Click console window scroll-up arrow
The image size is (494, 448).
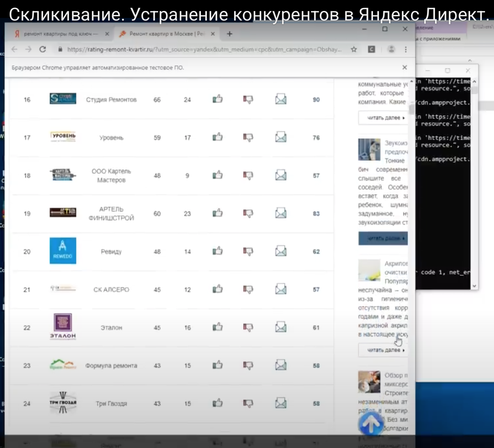tap(474, 82)
